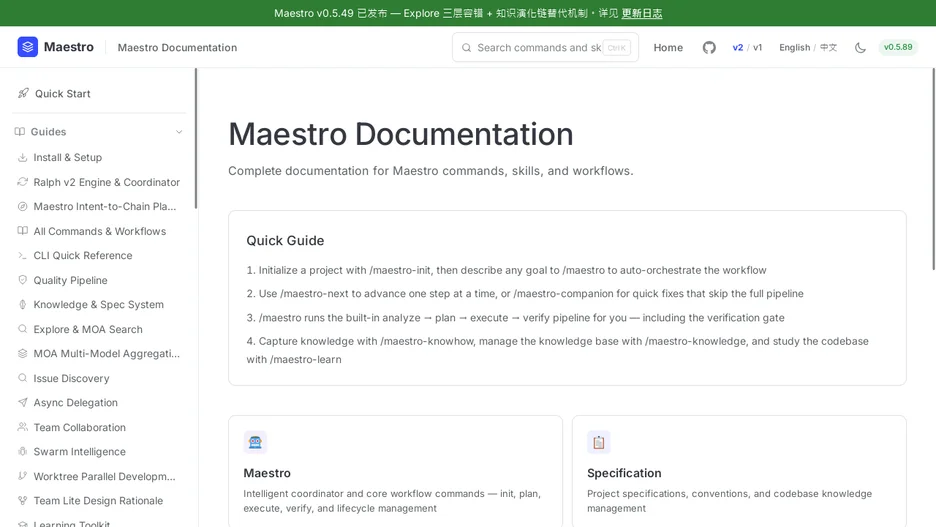Screen dimensions: 936x527
Task: Click the Team Lite Design Rationale icon
Action: coord(23,500)
